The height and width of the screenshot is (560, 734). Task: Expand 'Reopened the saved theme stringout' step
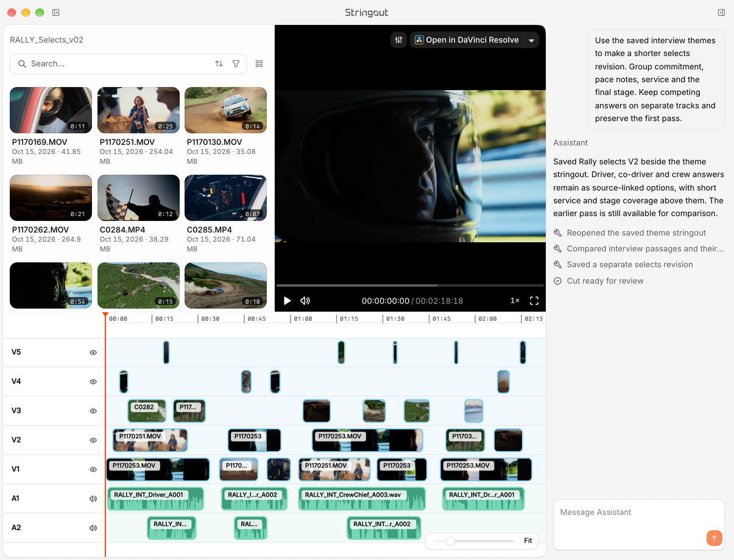(x=630, y=233)
